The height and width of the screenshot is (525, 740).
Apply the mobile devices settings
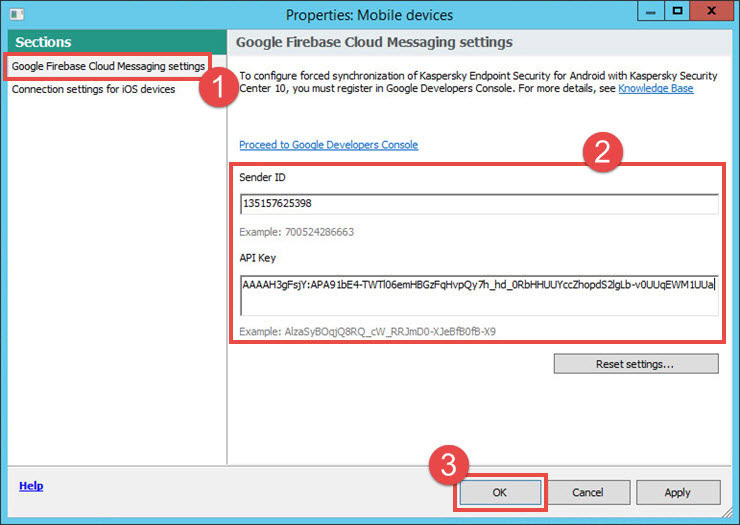tap(678, 492)
